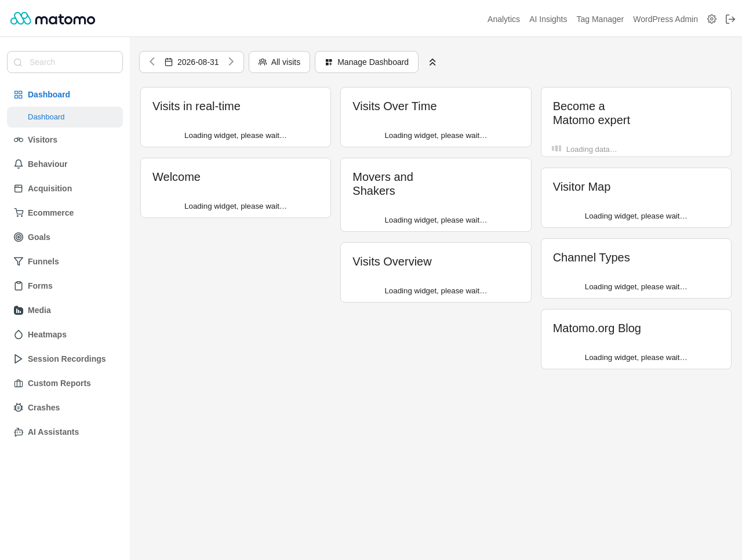Click the Matomo.org Blog widget title
Image resolution: width=742 pixels, height=560 pixels.
point(597,328)
